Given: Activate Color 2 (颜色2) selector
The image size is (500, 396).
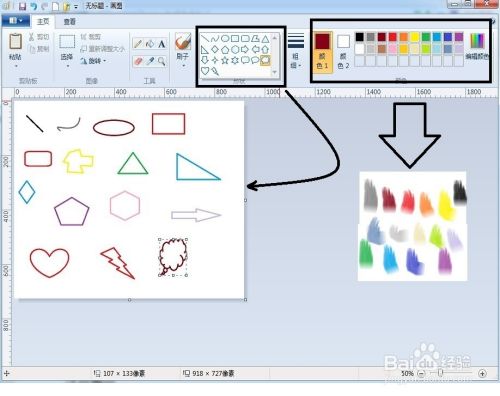Looking at the screenshot, I should click(x=343, y=52).
